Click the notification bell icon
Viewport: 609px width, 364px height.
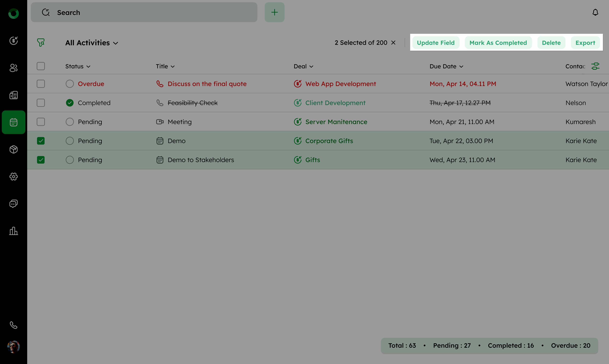coord(595,12)
